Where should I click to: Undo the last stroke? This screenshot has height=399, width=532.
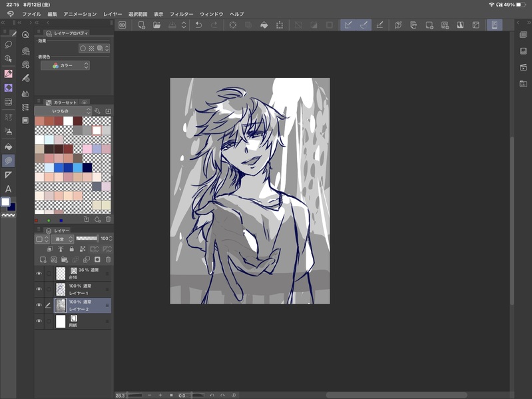pos(198,25)
